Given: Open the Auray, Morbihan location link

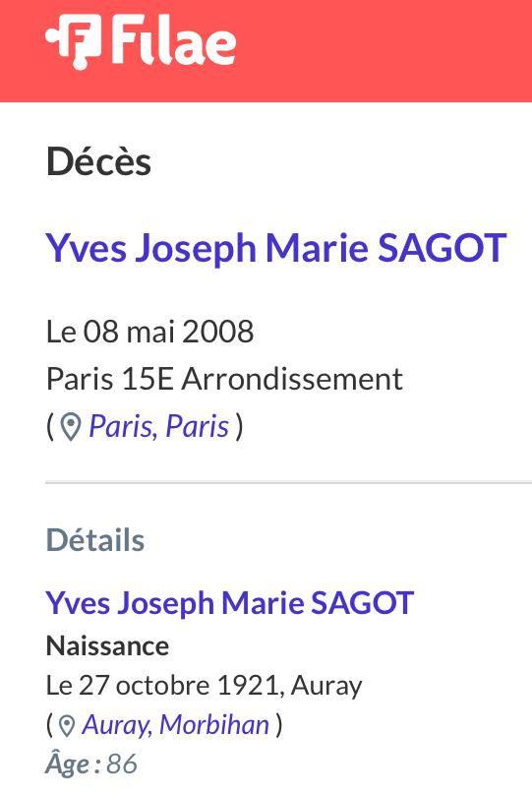Looking at the screenshot, I should [x=175, y=724].
